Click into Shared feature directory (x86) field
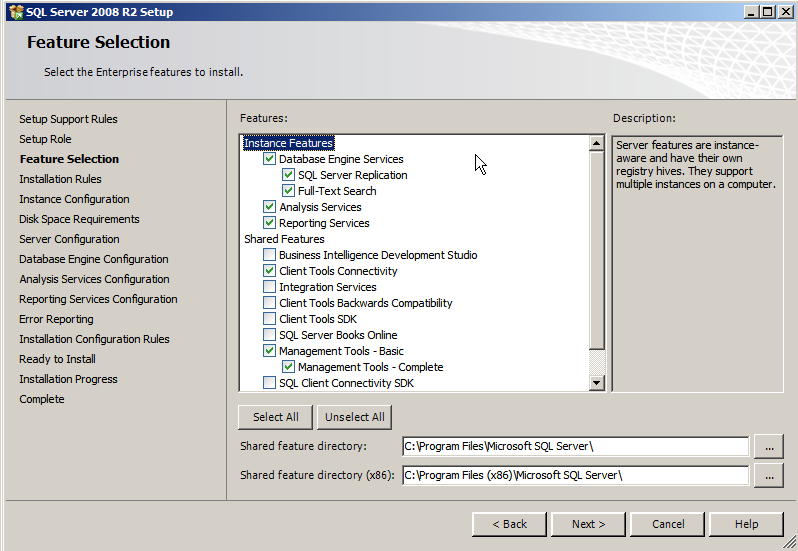 coord(576,475)
